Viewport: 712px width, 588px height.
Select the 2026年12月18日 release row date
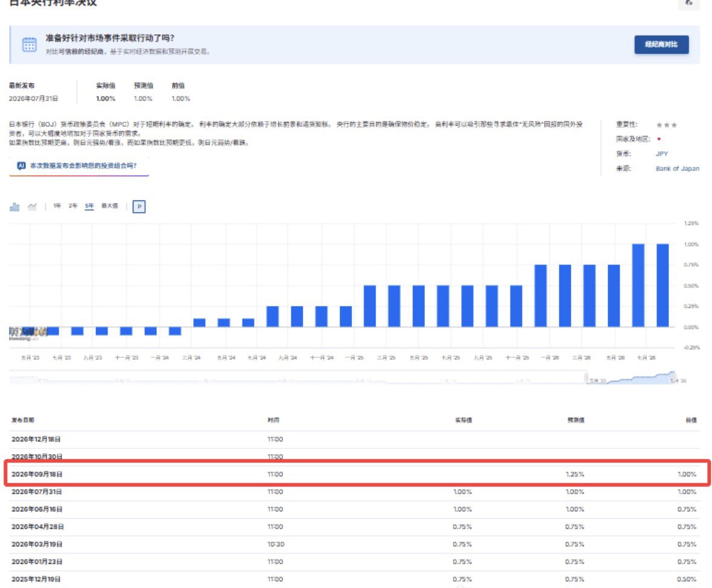36,439
